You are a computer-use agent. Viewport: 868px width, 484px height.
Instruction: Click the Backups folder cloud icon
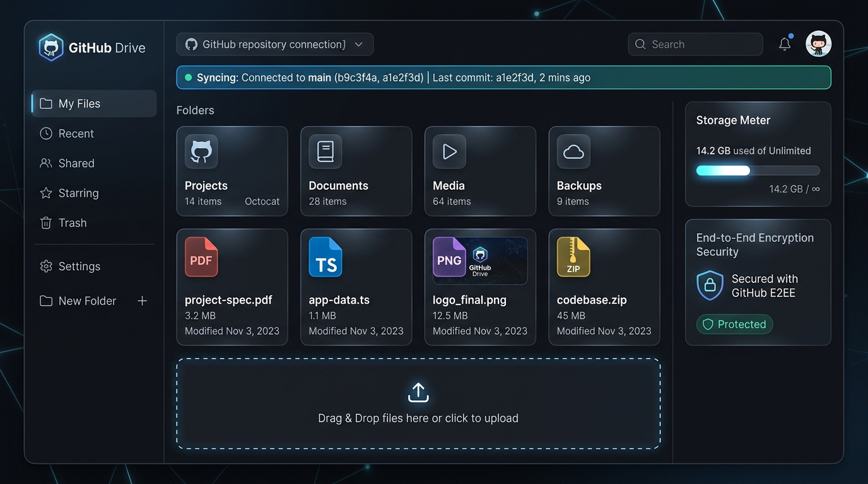[x=573, y=151]
